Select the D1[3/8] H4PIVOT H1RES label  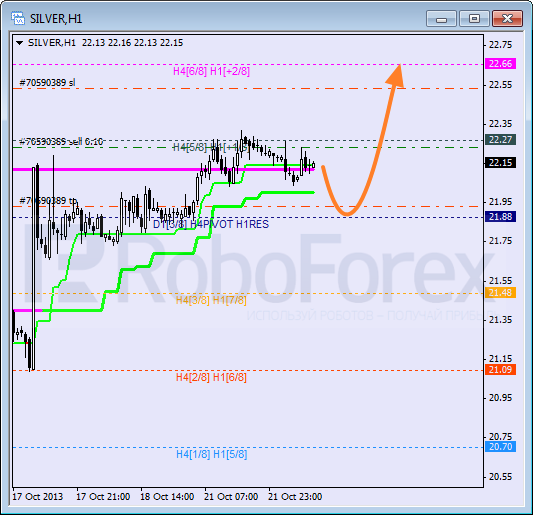coord(211,224)
